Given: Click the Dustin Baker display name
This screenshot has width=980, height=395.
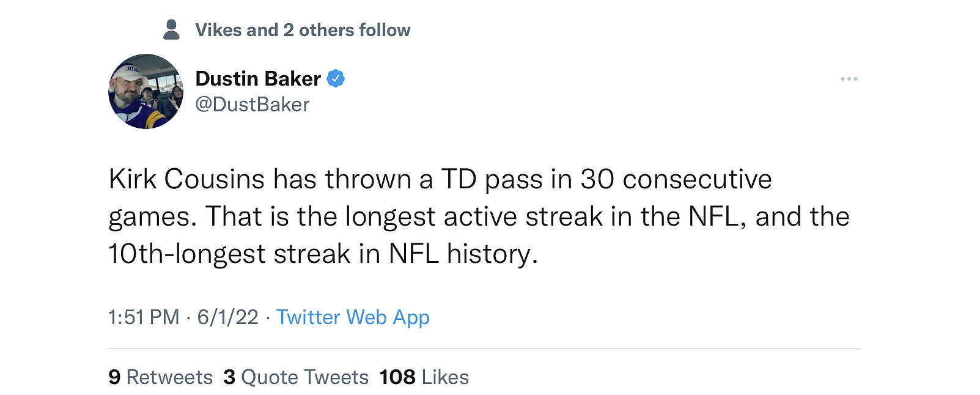Looking at the screenshot, I should point(257,78).
